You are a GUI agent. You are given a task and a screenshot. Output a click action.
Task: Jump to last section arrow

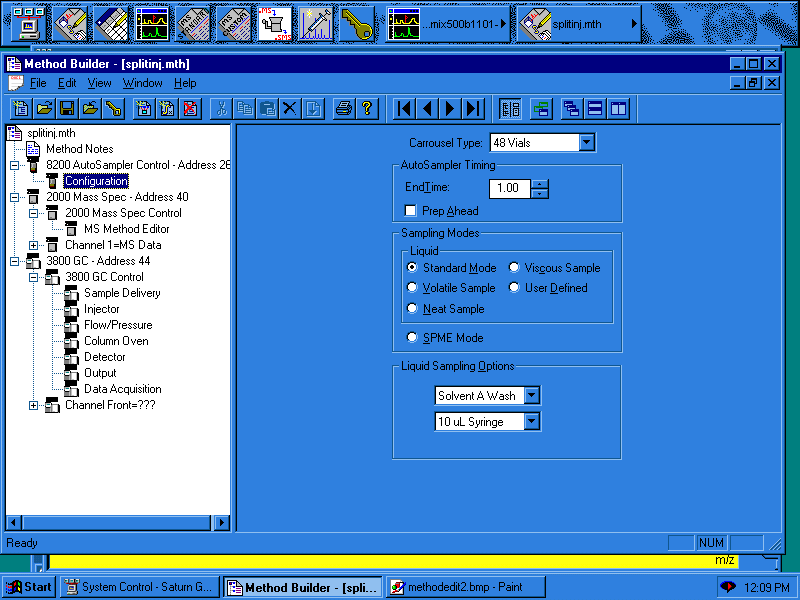[473, 109]
